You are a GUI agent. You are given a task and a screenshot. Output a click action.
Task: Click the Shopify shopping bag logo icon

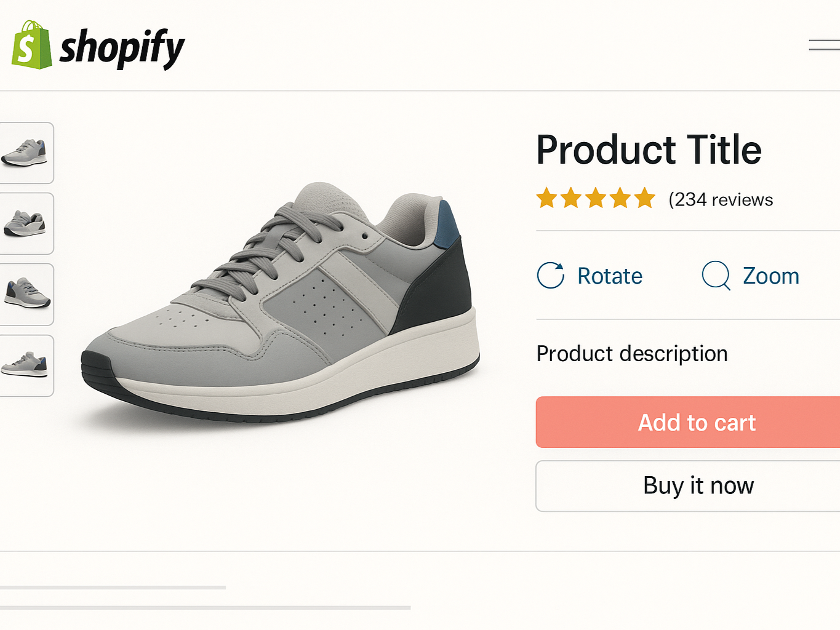coord(31,46)
